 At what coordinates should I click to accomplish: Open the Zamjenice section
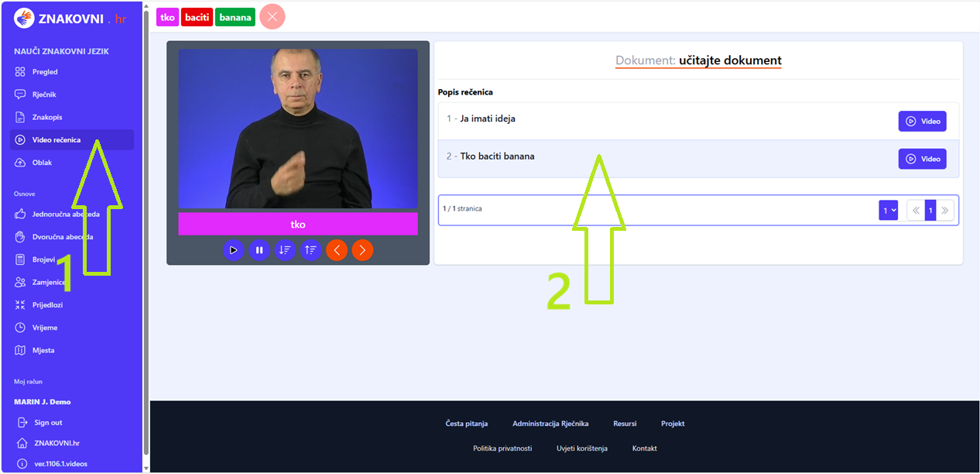click(x=46, y=281)
